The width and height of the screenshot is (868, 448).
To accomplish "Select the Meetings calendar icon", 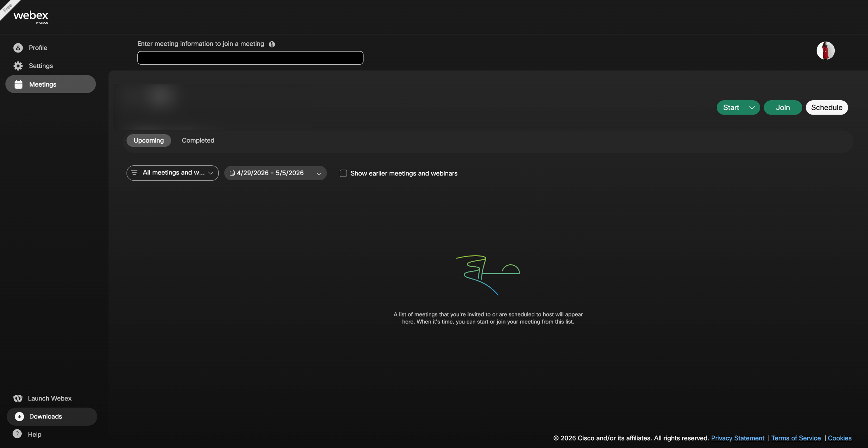I will coord(19,84).
